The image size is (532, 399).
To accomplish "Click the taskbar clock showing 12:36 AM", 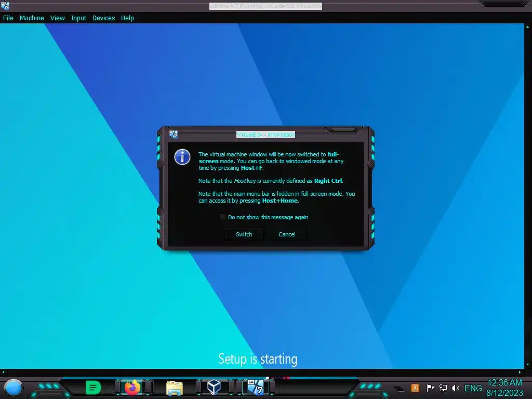I will point(504,388).
